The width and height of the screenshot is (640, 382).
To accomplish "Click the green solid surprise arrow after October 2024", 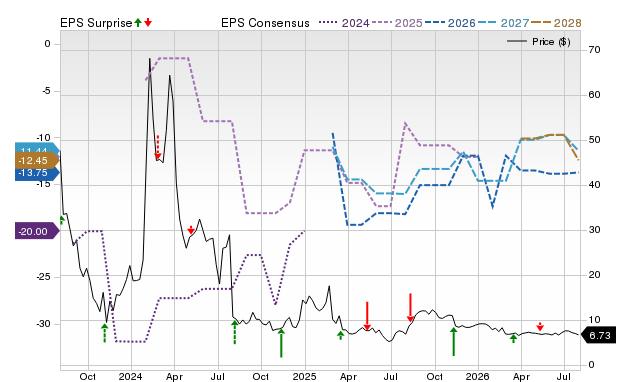I will coord(281,343).
